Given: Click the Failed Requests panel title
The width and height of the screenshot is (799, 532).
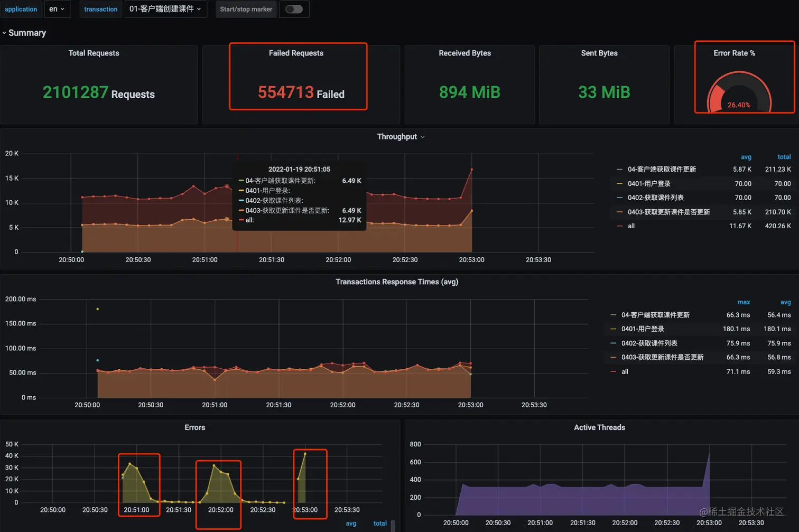Looking at the screenshot, I should point(296,53).
